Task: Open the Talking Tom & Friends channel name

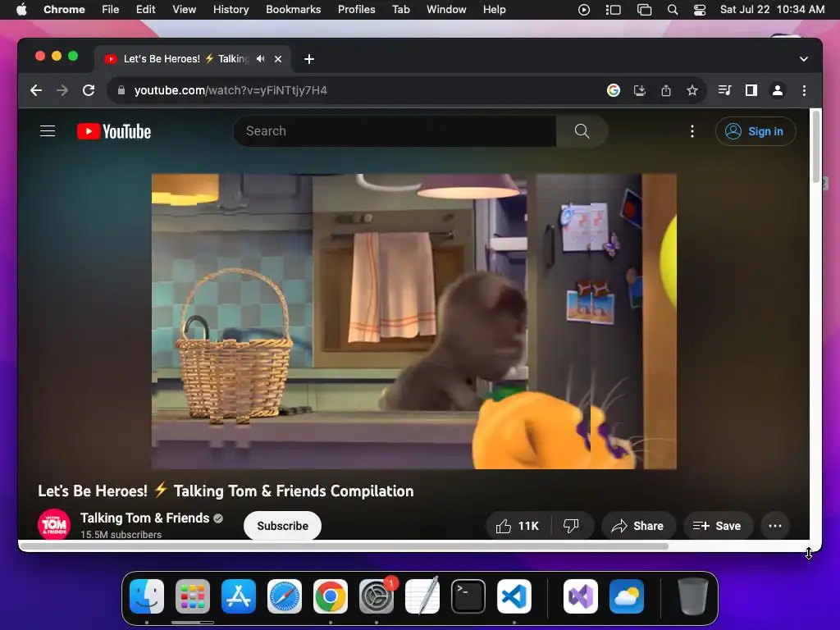Action: coord(144,518)
